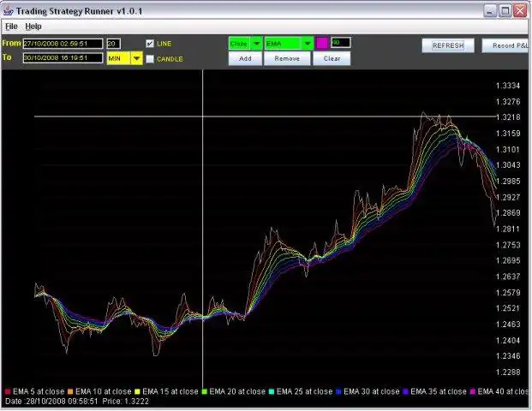Viewport: 532px width, 411px height.
Task: Click the Remove indicator button
Action: point(287,58)
